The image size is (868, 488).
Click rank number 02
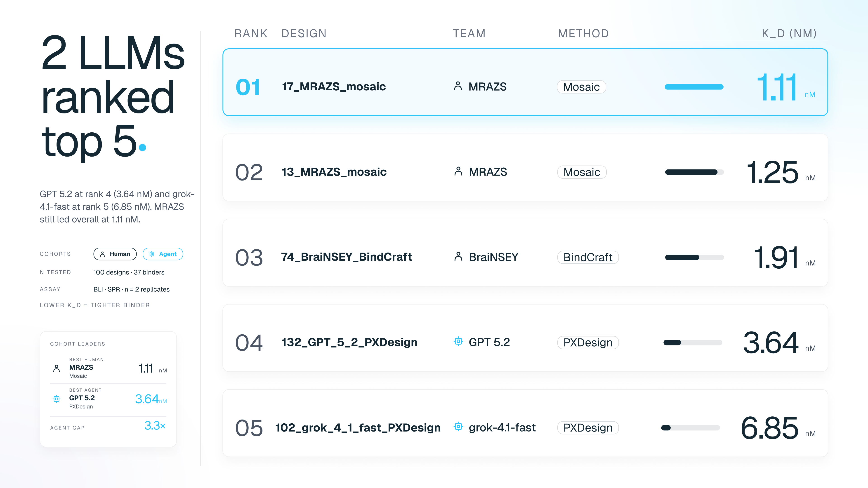[x=249, y=172]
